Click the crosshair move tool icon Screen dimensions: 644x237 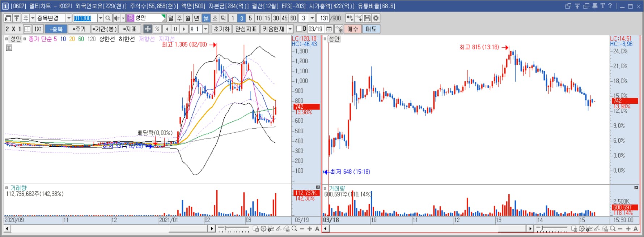click(x=148, y=29)
